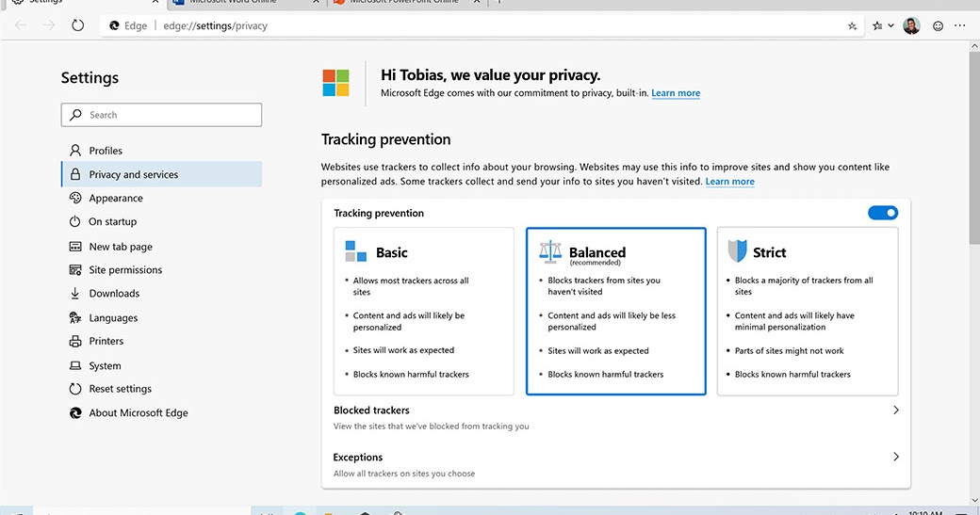
Task: Expand Blocked trackers with its chevron
Action: [x=895, y=410]
